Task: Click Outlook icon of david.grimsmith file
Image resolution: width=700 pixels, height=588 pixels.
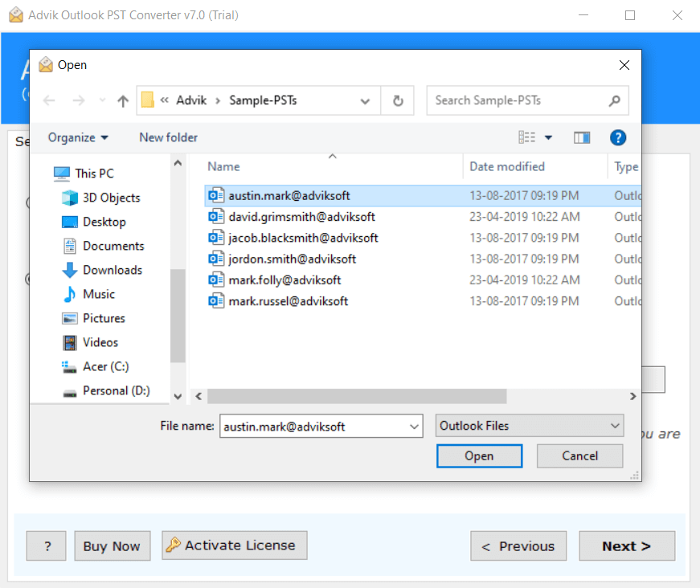Action: (216, 217)
